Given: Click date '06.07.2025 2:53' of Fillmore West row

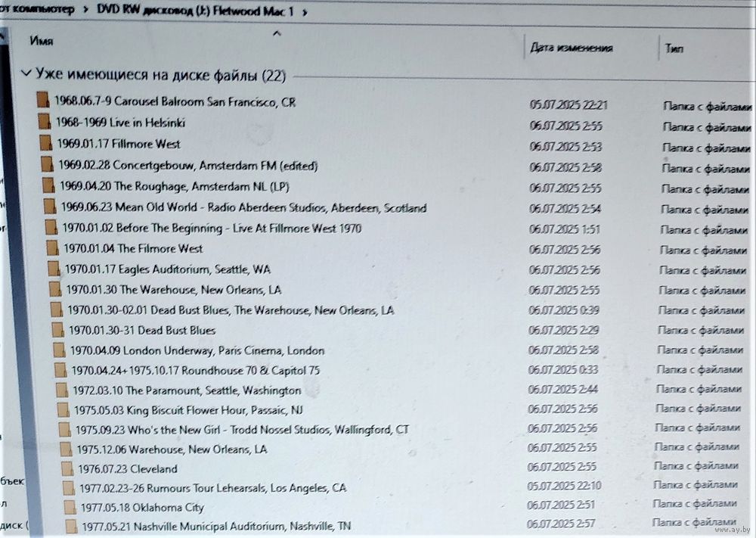Looking at the screenshot, I should click(x=565, y=147).
